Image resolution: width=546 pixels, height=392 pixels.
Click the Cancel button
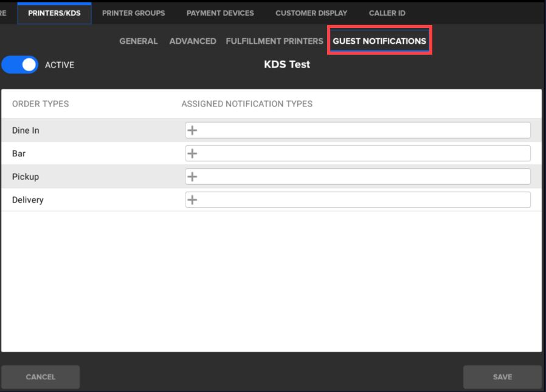click(41, 377)
